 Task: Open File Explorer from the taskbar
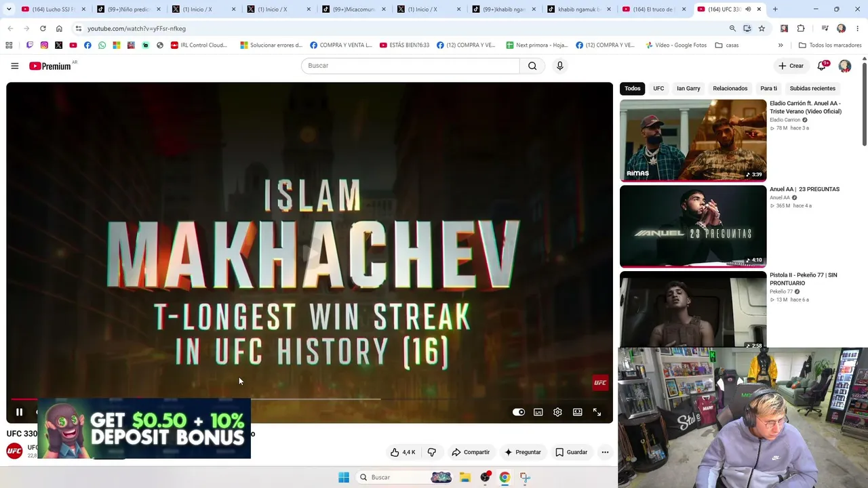(465, 477)
